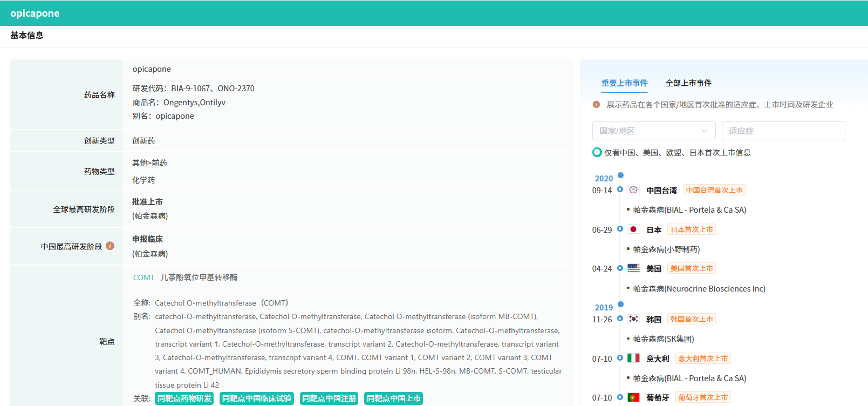The height and width of the screenshot is (406, 868).
Task: Click the South Korea flag icon
Action: pyautogui.click(x=634, y=319)
